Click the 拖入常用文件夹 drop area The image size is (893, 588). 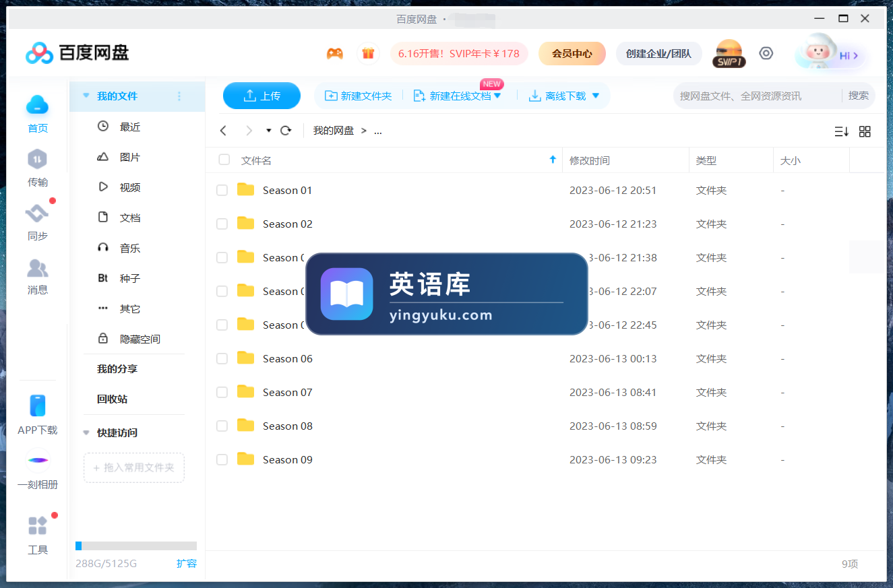pos(134,467)
